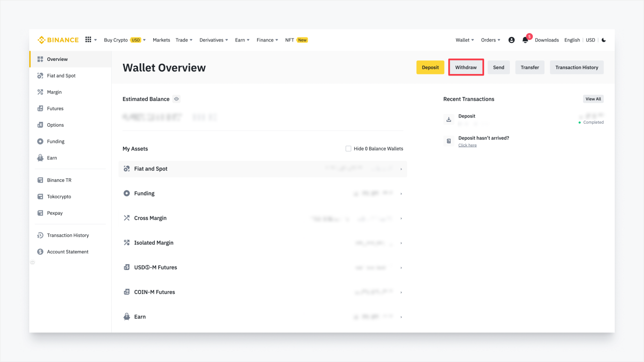The image size is (644, 362).
Task: Click the Overview sidebar icon
Action: coord(40,59)
